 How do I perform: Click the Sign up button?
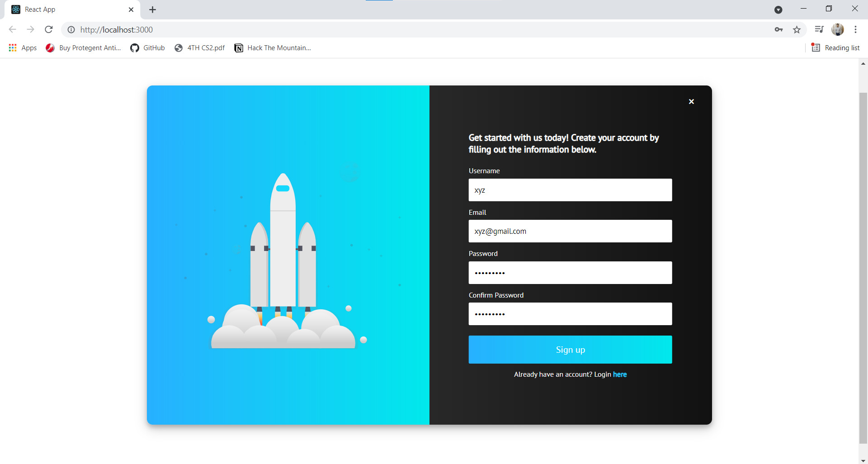(570, 350)
